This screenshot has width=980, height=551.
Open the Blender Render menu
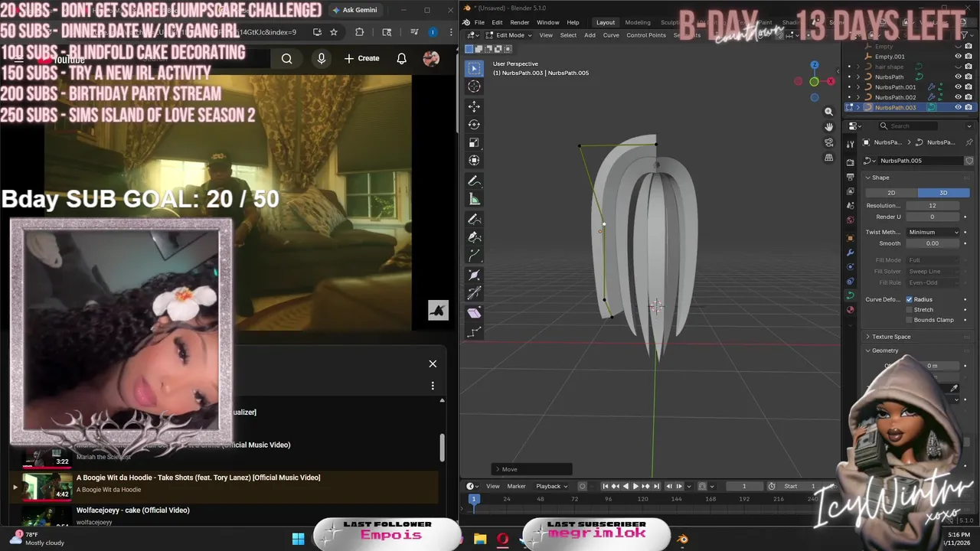520,22
